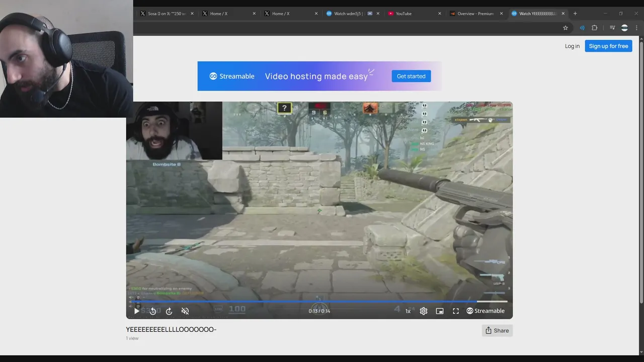
Task: Bookmark this page with the star icon
Action: pyautogui.click(x=566, y=28)
